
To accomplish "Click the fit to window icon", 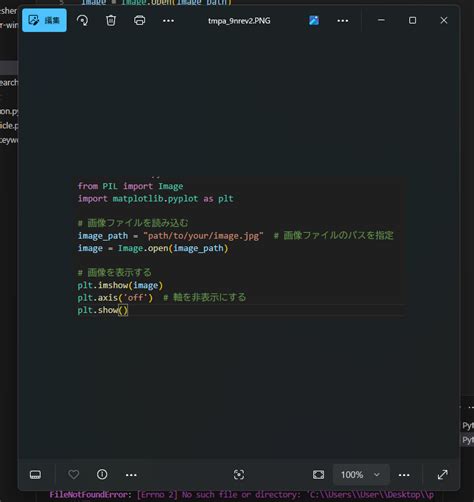I will tap(318, 475).
